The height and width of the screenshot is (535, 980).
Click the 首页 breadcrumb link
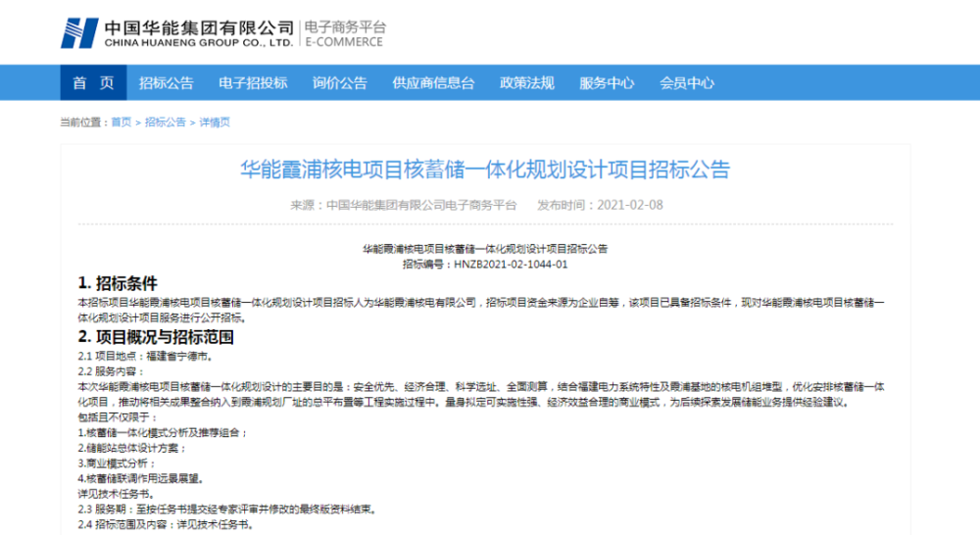click(122, 122)
